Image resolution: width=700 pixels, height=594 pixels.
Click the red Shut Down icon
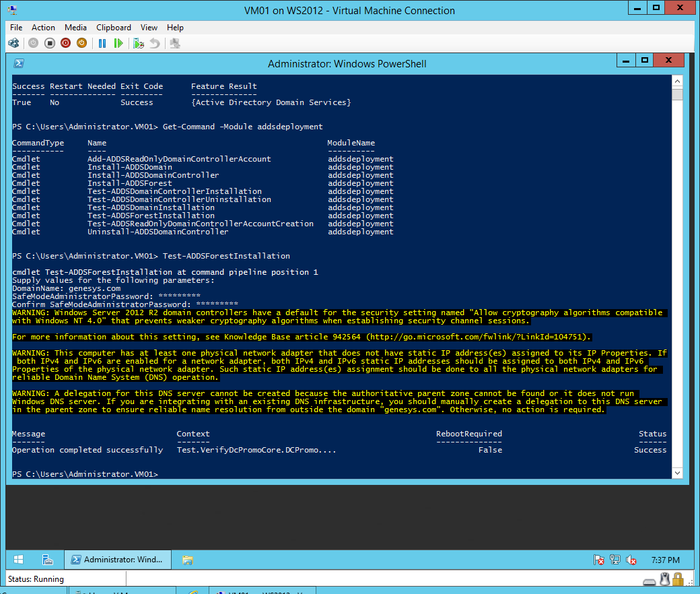[x=65, y=43]
